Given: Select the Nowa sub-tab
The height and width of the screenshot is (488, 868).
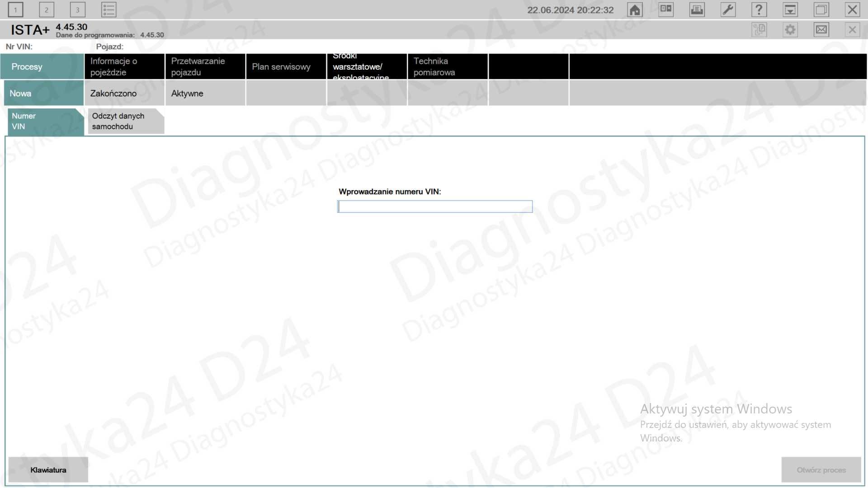Looking at the screenshot, I should tap(44, 93).
